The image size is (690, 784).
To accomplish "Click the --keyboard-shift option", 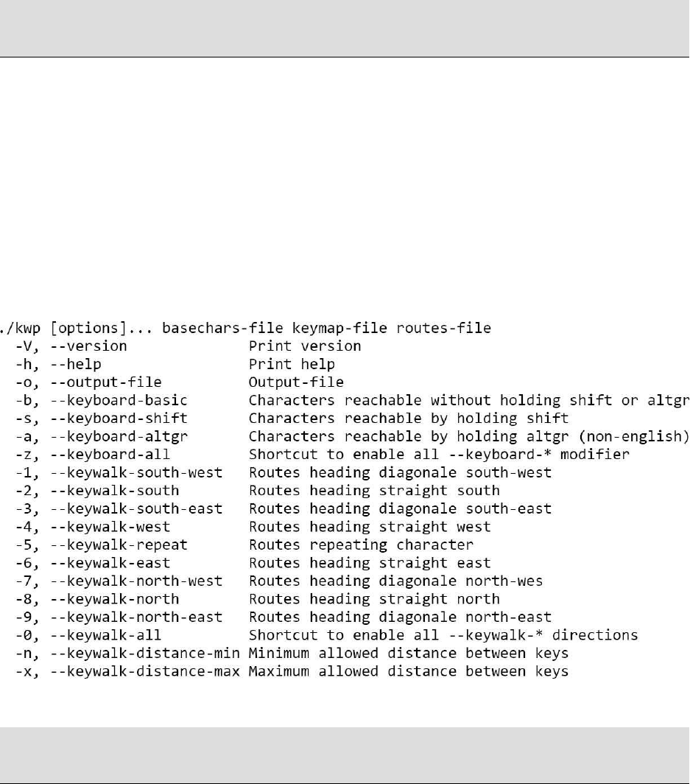I will 119,419.
